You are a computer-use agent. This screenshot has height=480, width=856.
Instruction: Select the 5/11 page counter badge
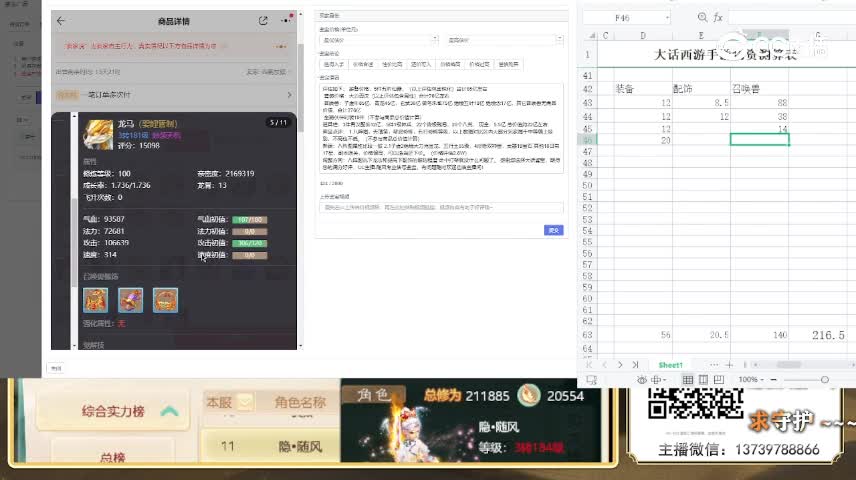(278, 122)
